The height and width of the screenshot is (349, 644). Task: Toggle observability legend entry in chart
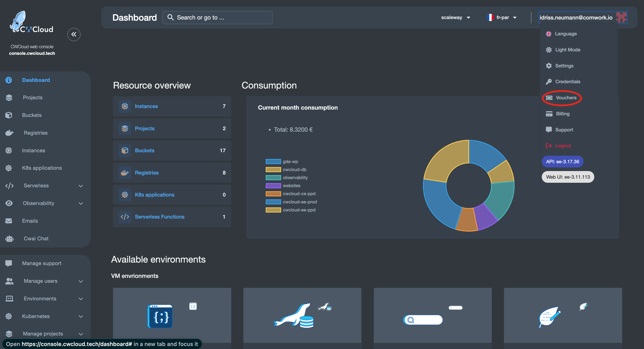tap(287, 177)
